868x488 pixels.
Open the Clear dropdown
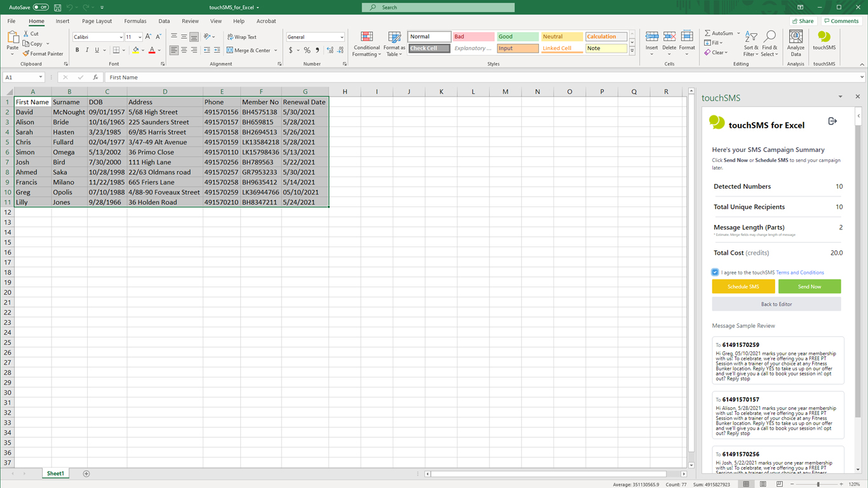(715, 53)
